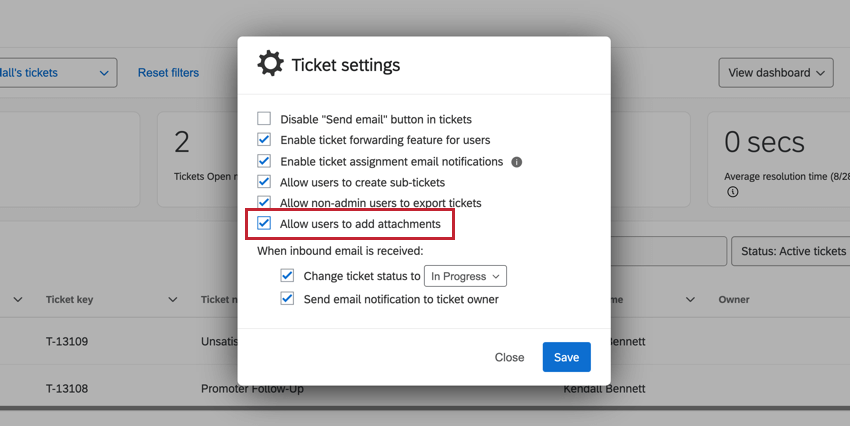Click the Save button
The image size is (850, 426).
click(566, 357)
